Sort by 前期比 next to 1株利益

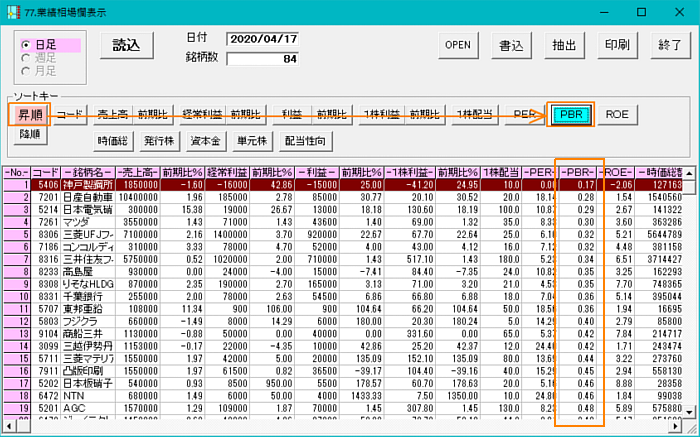pyautogui.click(x=424, y=115)
